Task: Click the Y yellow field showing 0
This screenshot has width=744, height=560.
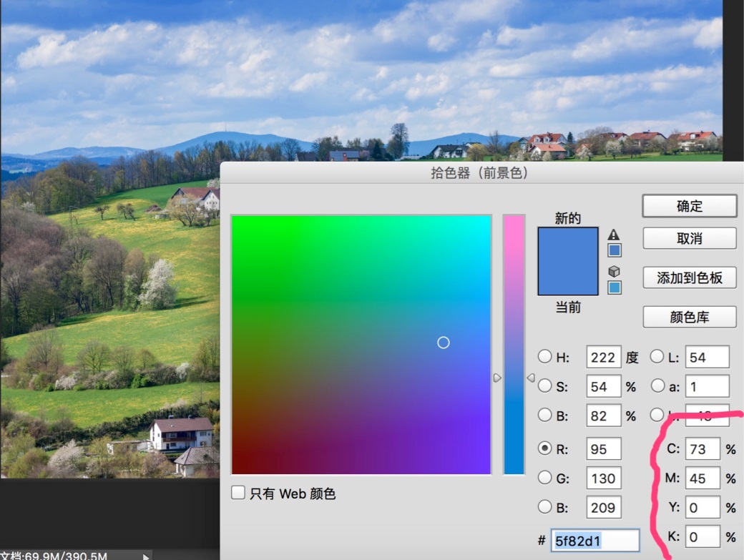Action: (x=703, y=507)
